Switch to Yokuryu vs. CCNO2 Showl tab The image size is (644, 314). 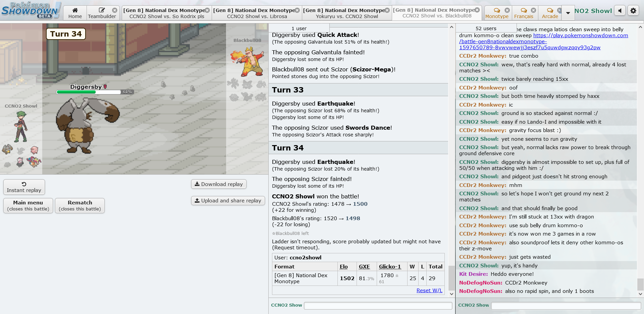click(x=347, y=13)
